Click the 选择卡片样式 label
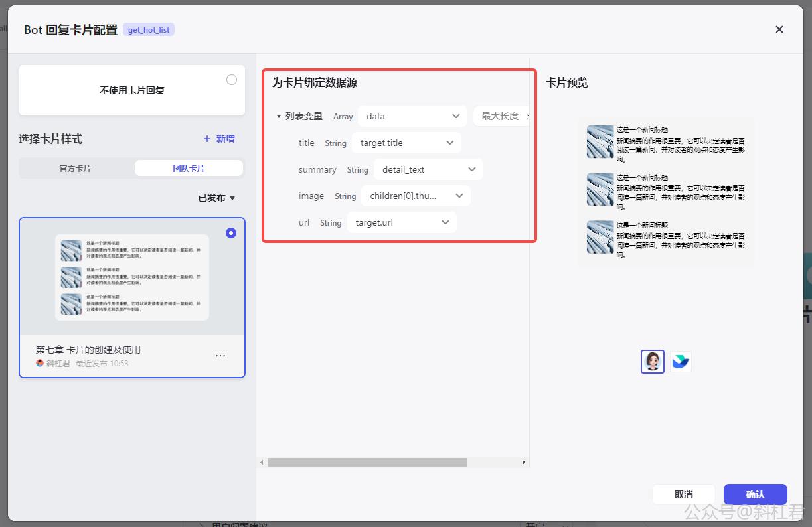812x527 pixels. (50, 139)
